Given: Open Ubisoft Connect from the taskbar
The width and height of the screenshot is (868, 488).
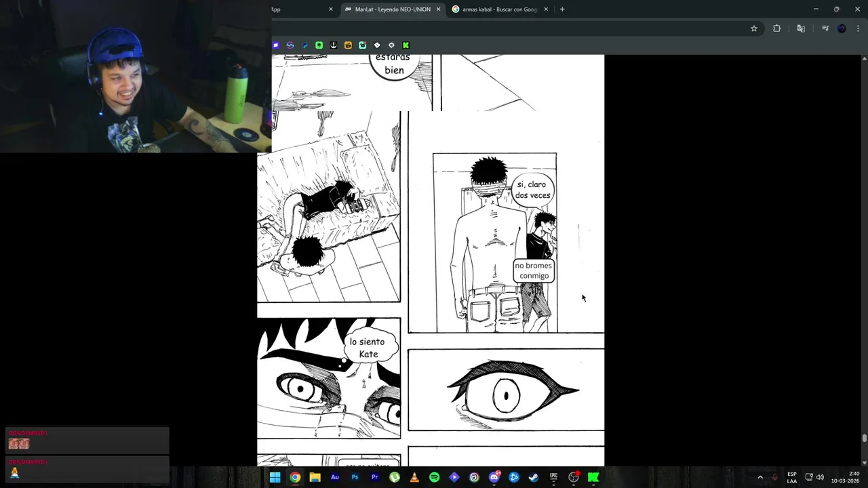Looking at the screenshot, I should 474,477.
